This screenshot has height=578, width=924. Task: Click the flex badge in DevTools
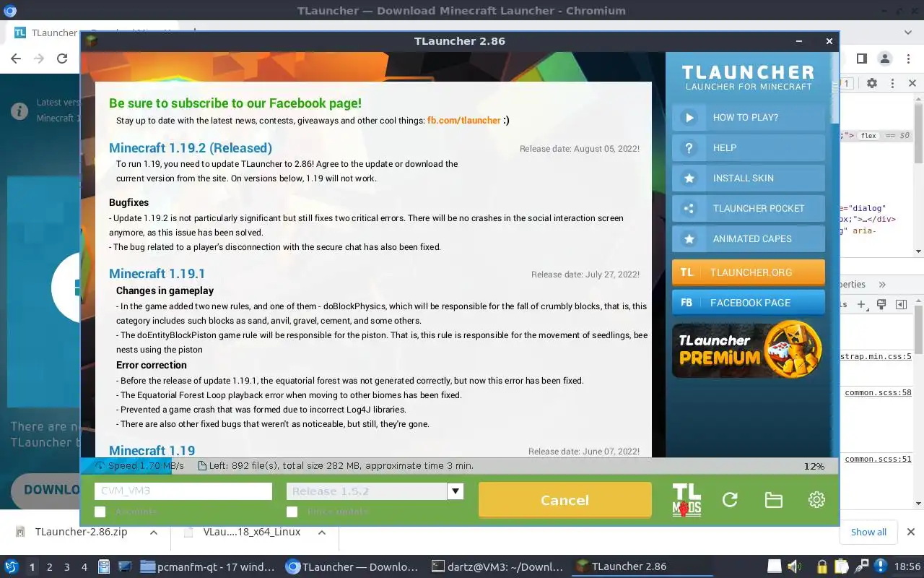tap(868, 136)
